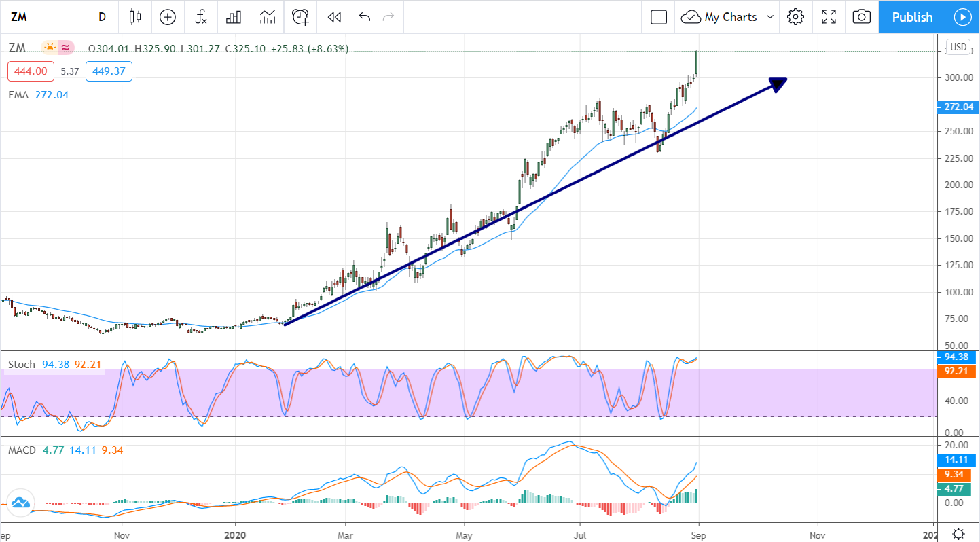Take a chart snapshot with the camera icon
Viewport: 980px width, 542px height.
click(861, 17)
